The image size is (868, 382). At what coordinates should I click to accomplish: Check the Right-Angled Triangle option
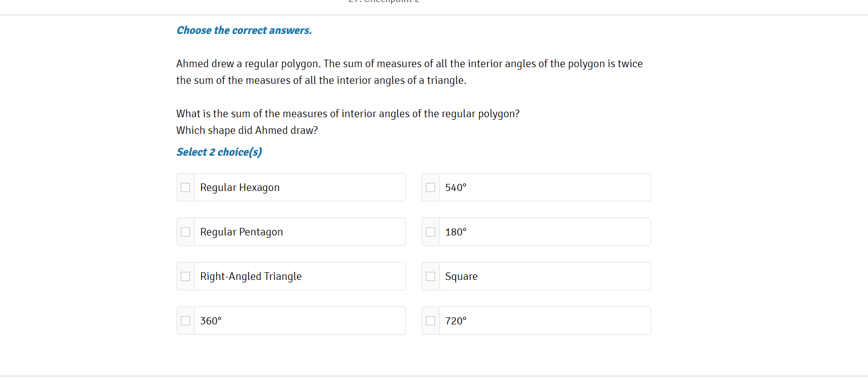coord(185,276)
